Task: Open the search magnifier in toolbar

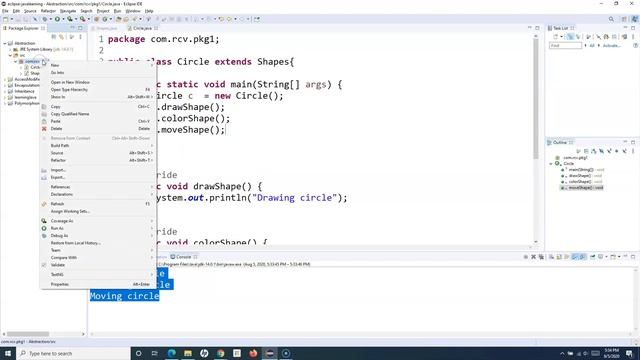Action: (x=611, y=19)
